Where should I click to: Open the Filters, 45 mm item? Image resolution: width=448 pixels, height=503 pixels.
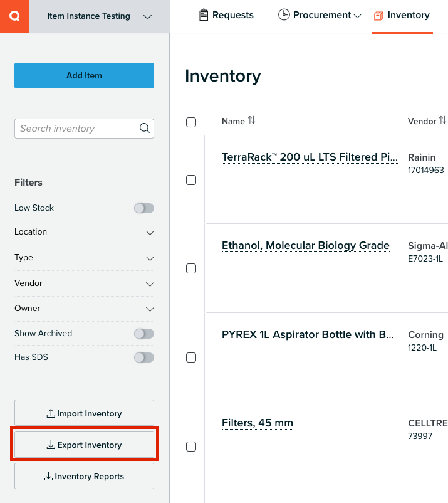(x=258, y=423)
